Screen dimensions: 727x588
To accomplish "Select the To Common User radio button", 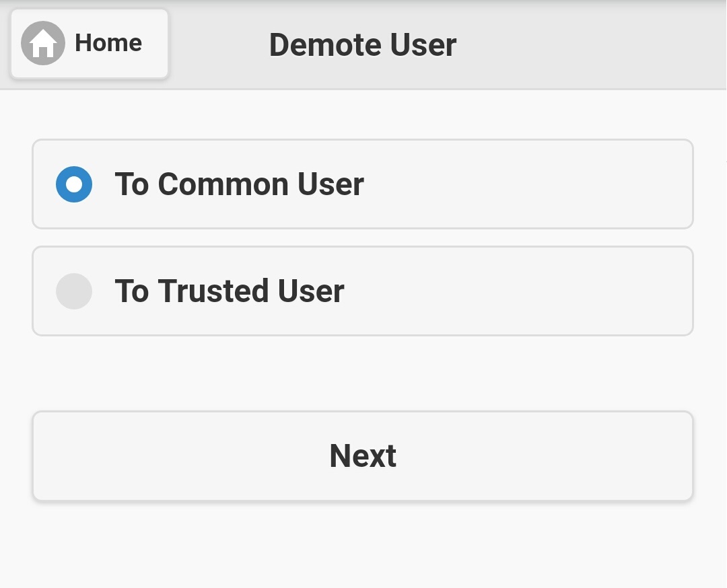I will point(74,184).
